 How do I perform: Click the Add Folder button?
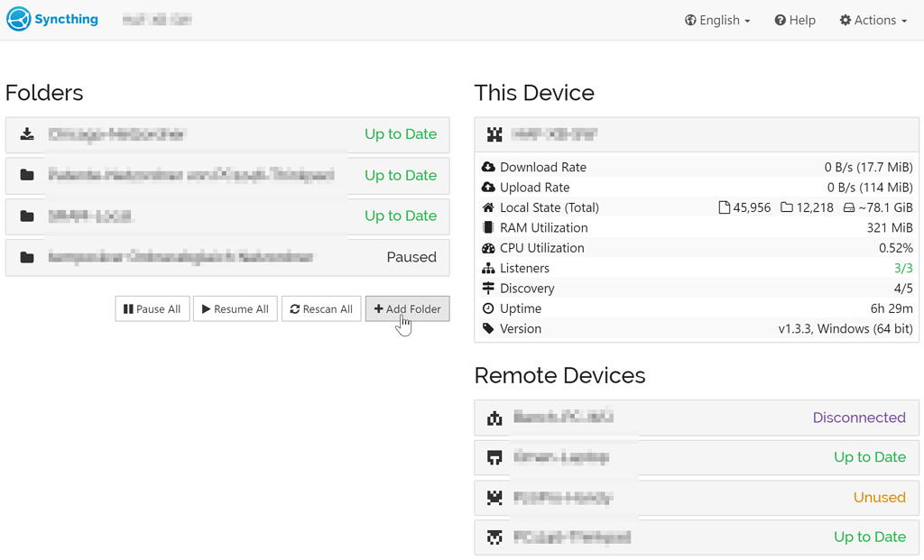(407, 308)
